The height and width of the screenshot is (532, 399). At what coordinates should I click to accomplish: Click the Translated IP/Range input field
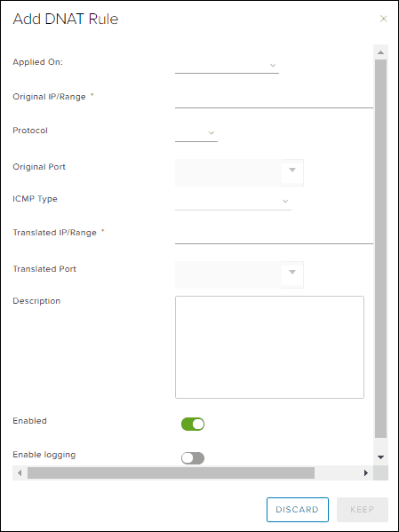click(274, 236)
